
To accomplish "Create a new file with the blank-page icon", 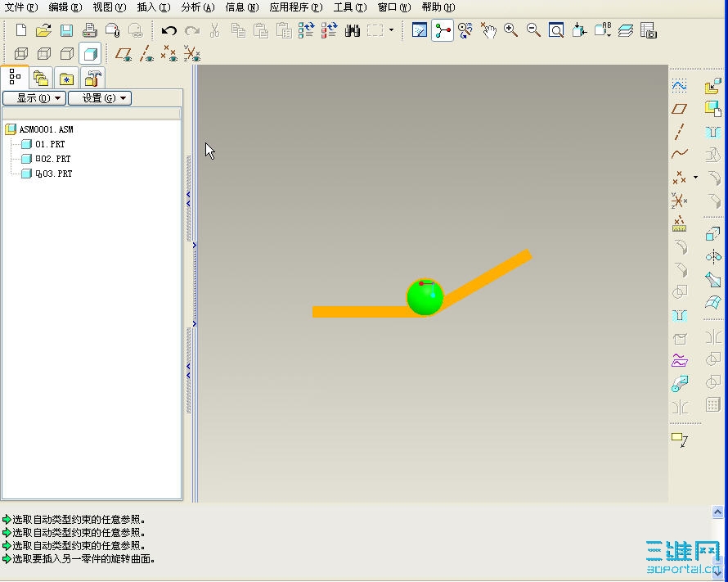I will coord(21,30).
